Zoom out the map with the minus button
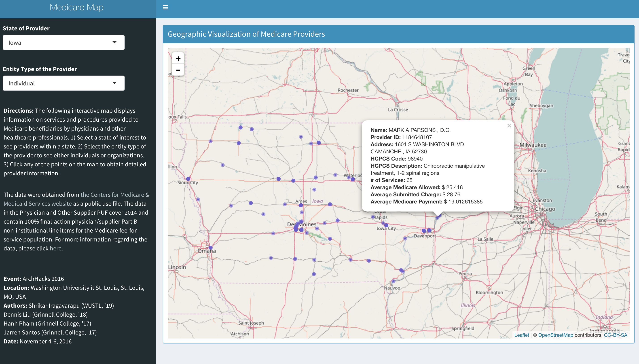Screen dimensions: 639x364 (178, 70)
